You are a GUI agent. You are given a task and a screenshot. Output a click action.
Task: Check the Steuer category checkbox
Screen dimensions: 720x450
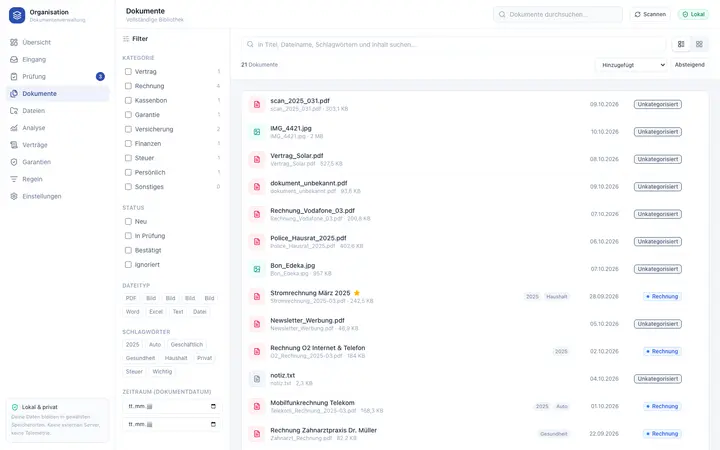(128, 158)
